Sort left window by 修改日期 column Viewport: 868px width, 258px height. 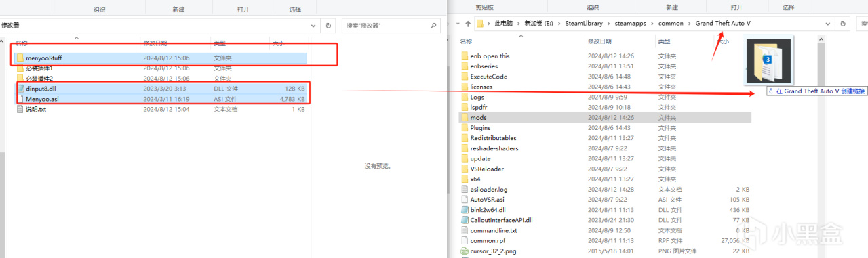155,43
